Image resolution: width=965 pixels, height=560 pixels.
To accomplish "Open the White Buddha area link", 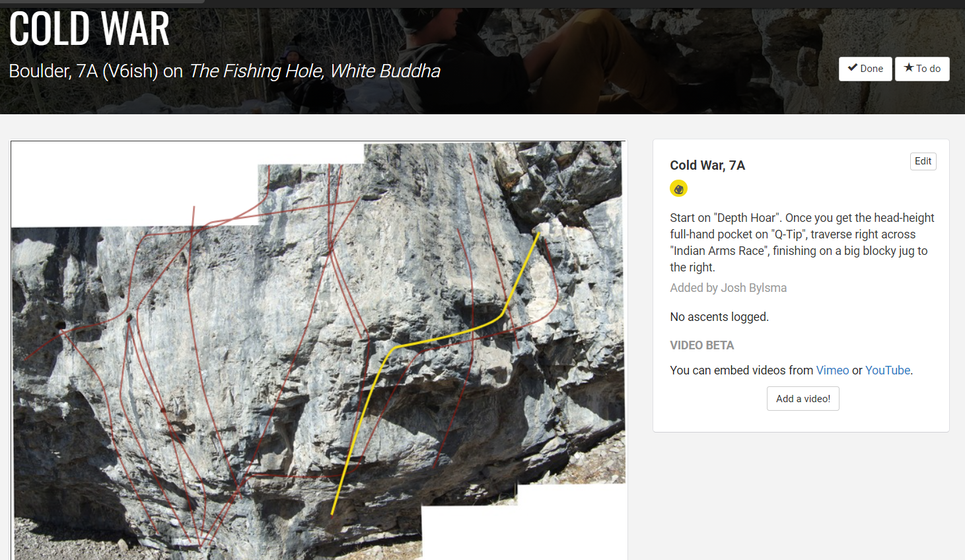I will click(x=385, y=71).
